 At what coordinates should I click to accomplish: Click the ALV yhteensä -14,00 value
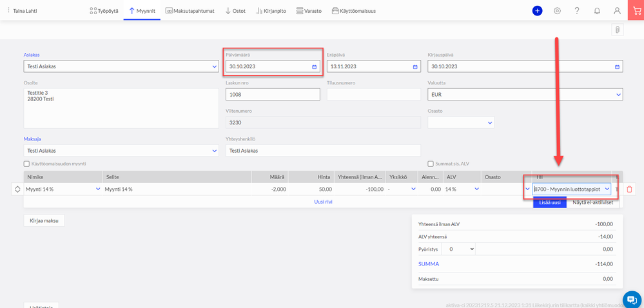point(605,236)
